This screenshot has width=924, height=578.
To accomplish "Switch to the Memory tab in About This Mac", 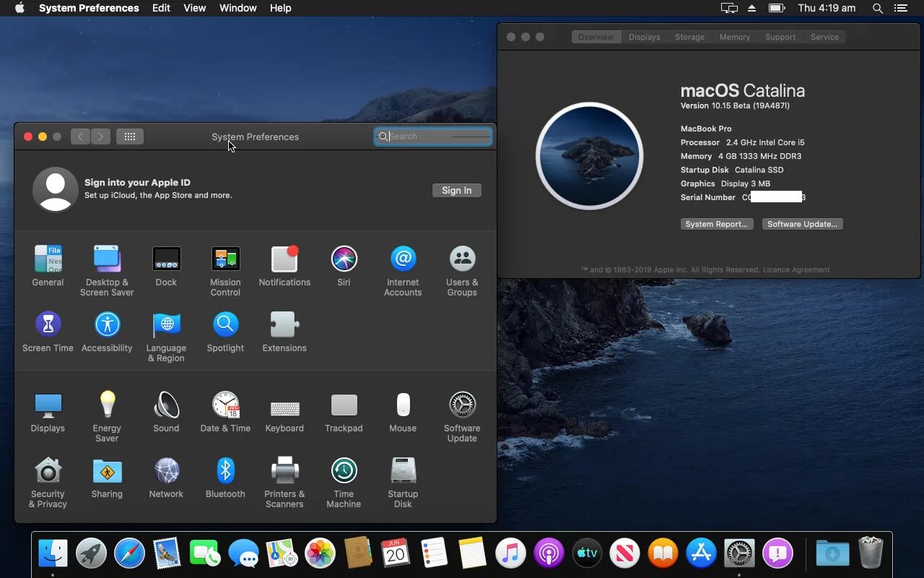I will (x=735, y=37).
